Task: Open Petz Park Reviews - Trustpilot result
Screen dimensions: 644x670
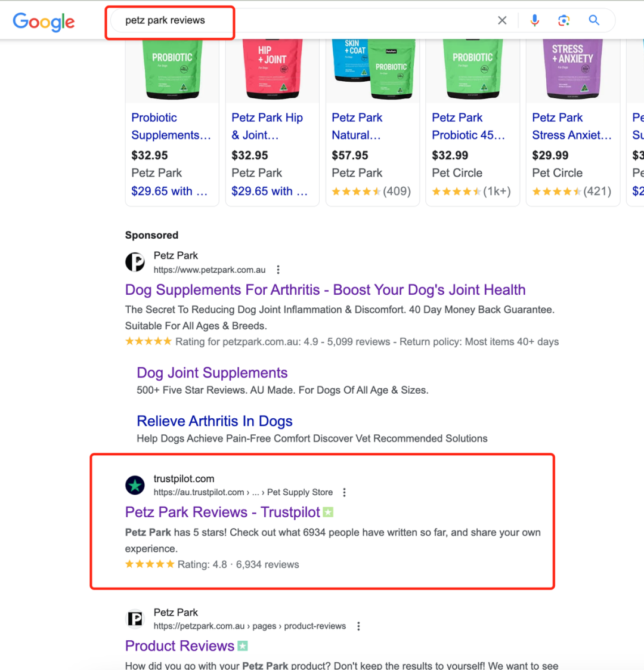Action: click(x=222, y=512)
